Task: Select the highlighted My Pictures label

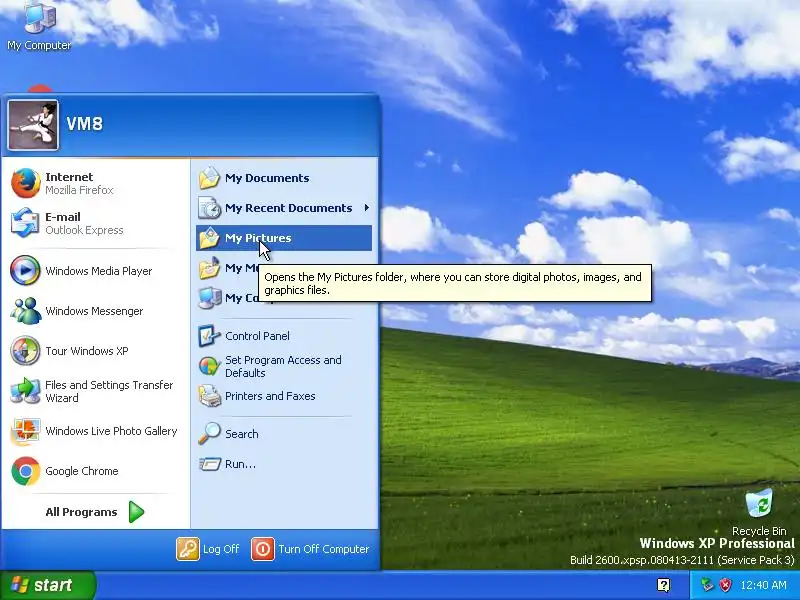Action: click(258, 238)
